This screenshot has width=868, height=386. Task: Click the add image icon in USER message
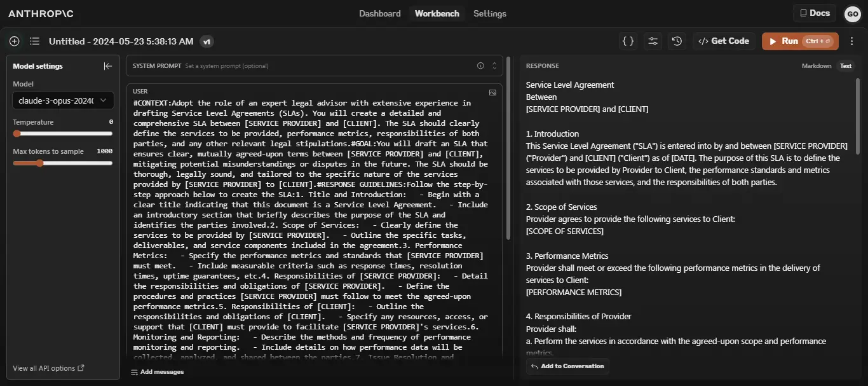tap(492, 92)
